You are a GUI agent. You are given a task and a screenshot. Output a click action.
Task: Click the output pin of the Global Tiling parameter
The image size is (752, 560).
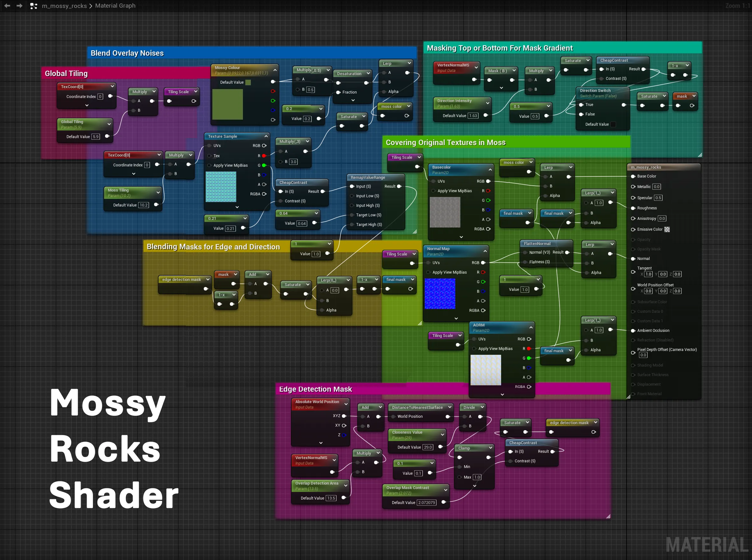[x=107, y=136]
